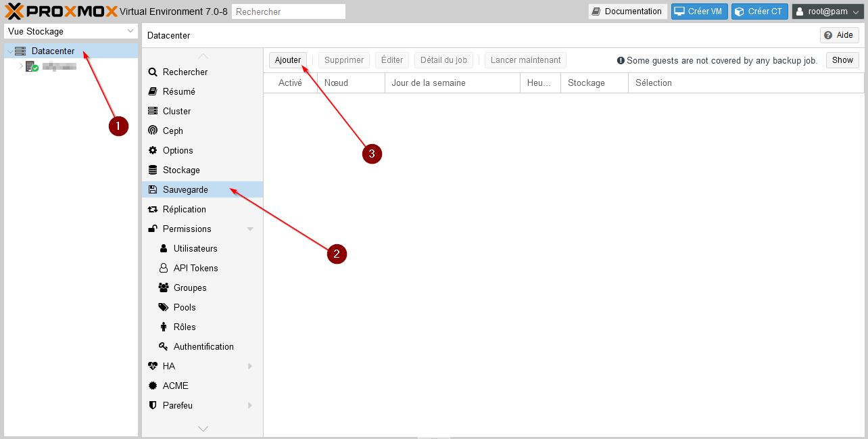The width and height of the screenshot is (868, 439).
Task: Click the Réplication icon
Action: [153, 209]
